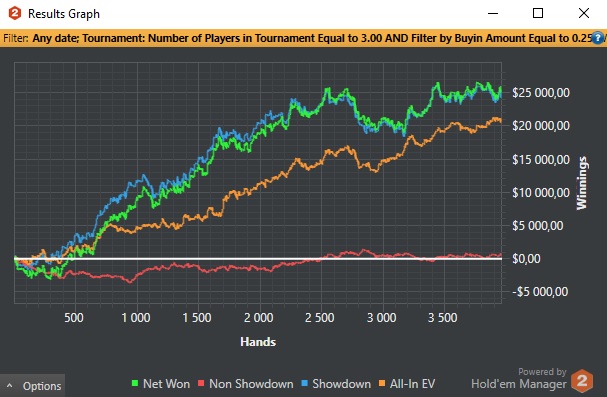The width and height of the screenshot is (607, 397).
Task: Maximize the Results Graph window
Action: [x=538, y=13]
